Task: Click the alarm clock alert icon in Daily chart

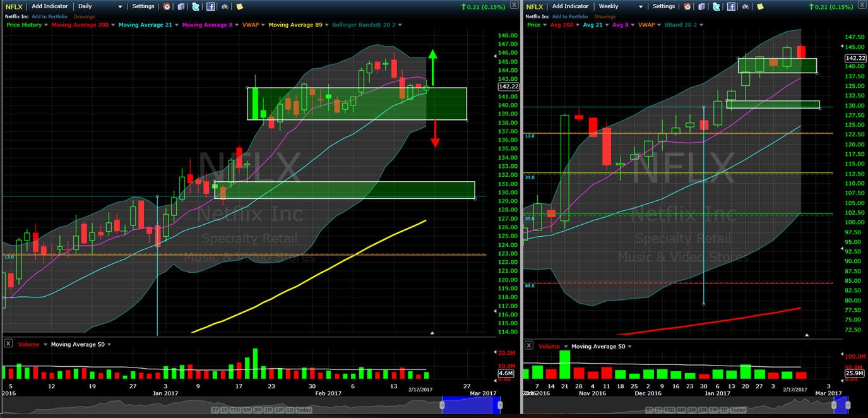Action: pos(167,6)
